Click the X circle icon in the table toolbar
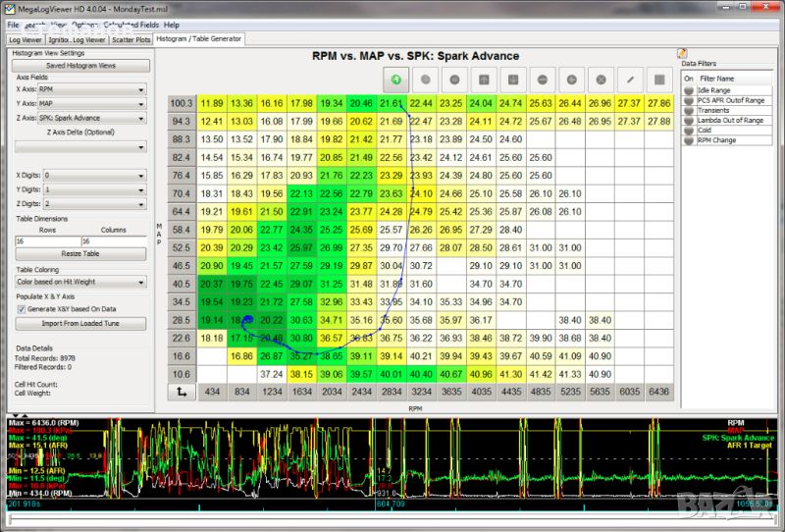Image resolution: width=785 pixels, height=532 pixels. coord(602,79)
